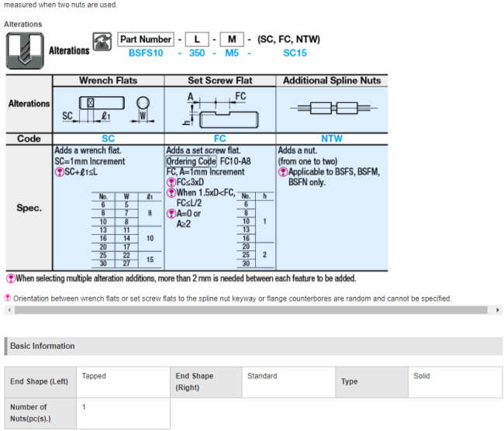Click the pink icon beside 'A=0 or'
This screenshot has height=431, width=504.
[x=171, y=212]
